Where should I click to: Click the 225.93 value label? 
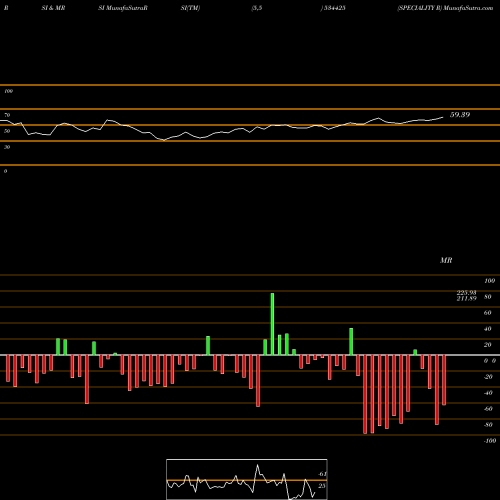click(x=466, y=292)
